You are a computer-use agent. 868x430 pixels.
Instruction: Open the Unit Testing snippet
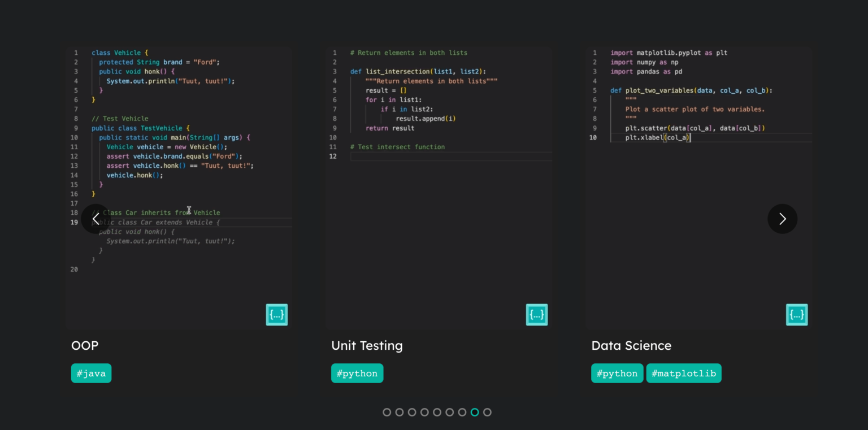(367, 345)
